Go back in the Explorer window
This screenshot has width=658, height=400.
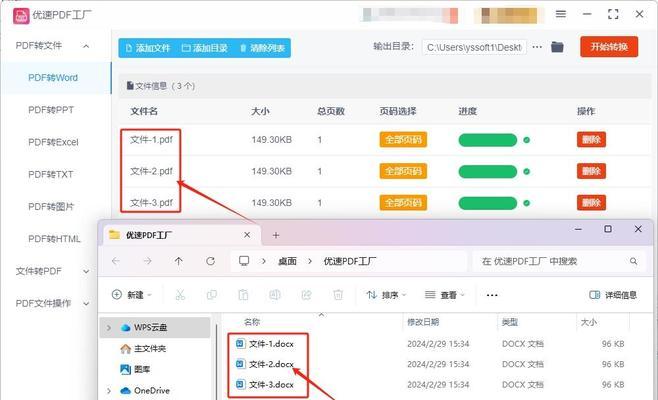point(116,261)
